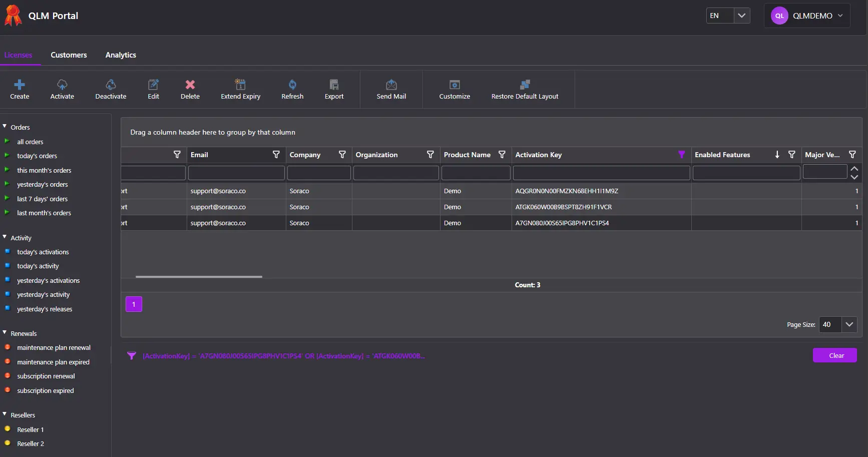Switch to the Licenses tab
Image resolution: width=868 pixels, height=457 pixels.
[19, 55]
